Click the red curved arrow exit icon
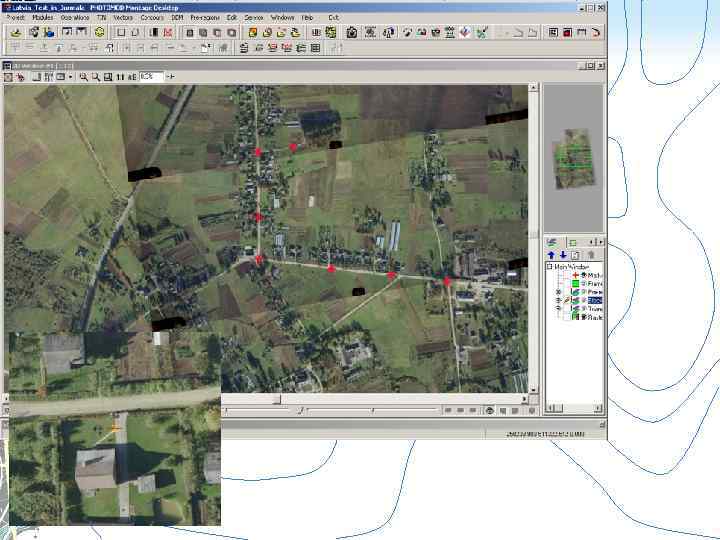Image resolution: width=720 pixels, height=540 pixels. pyautogui.click(x=596, y=32)
